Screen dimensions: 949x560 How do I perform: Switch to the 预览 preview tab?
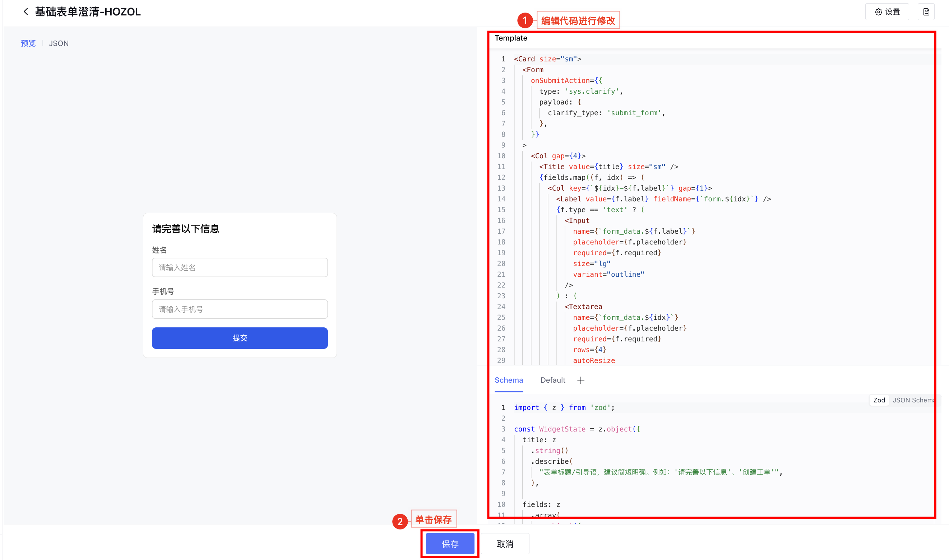click(x=28, y=43)
